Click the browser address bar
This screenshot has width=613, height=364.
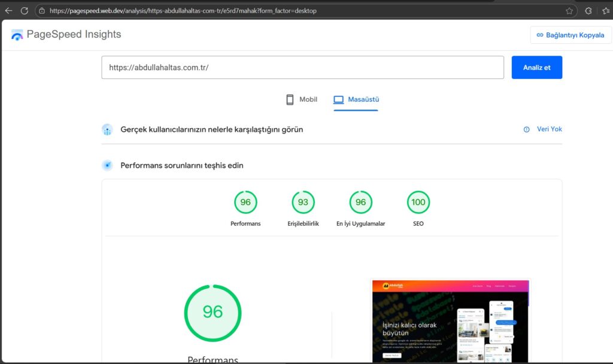(299, 11)
